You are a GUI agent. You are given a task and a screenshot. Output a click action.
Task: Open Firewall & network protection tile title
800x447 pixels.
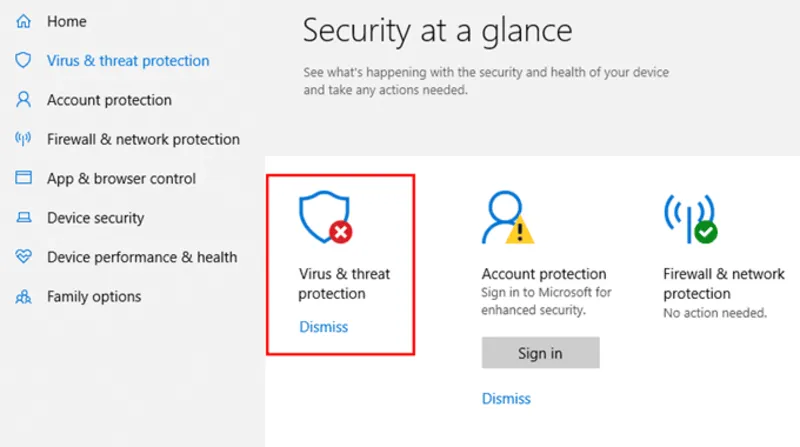(723, 284)
